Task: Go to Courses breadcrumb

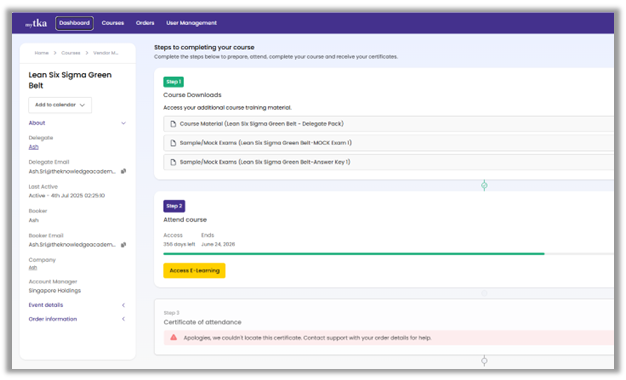Action: click(71, 53)
